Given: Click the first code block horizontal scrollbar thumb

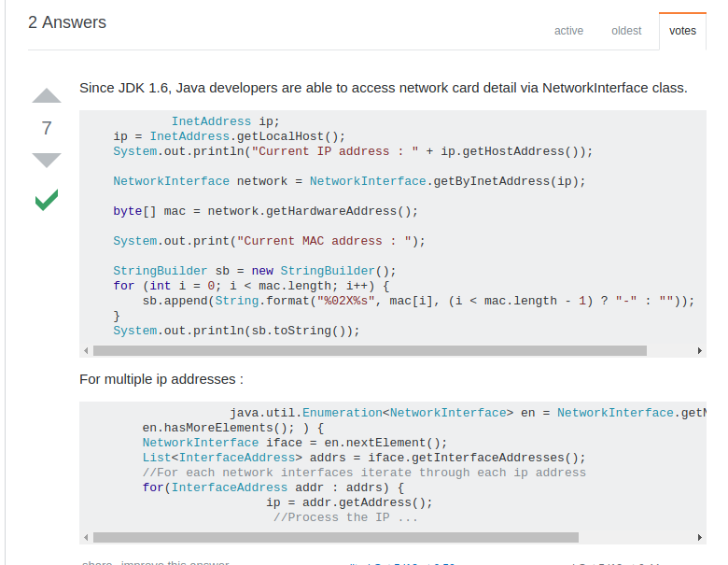Looking at the screenshot, I should (370, 351).
